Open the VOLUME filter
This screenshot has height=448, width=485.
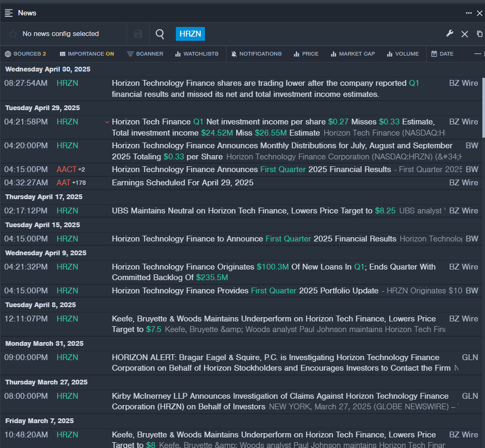click(403, 54)
